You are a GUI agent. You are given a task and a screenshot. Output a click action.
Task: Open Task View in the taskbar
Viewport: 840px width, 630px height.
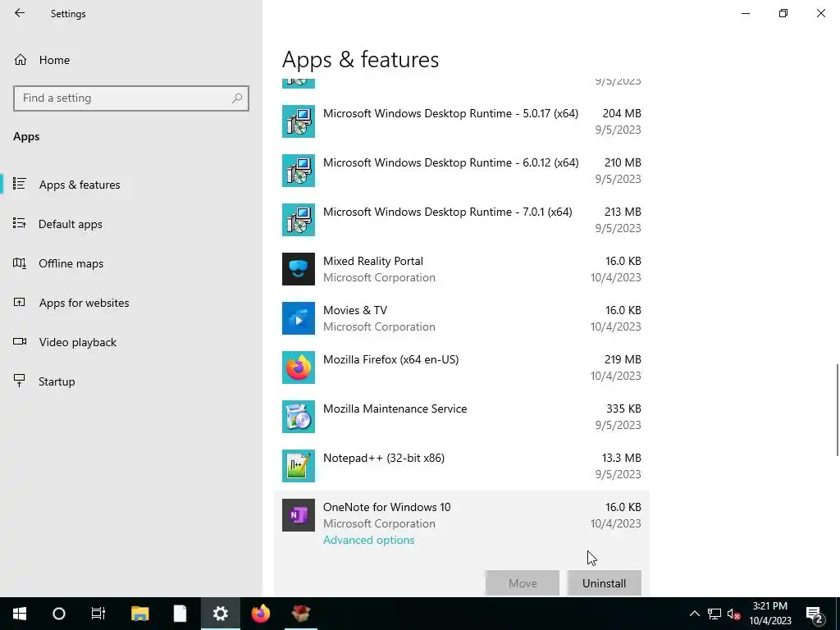tap(98, 614)
